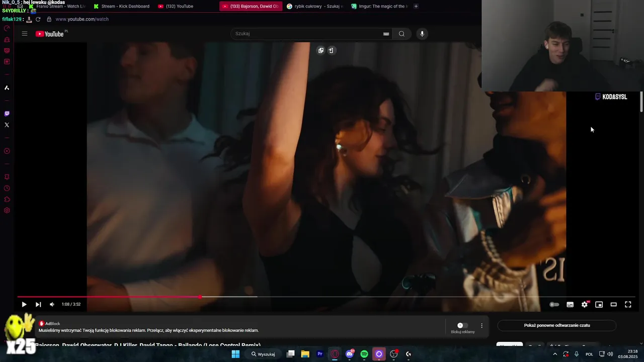Click the detach-to-side icon above player
This screenshot has height=362, width=644.
tap(331, 50)
